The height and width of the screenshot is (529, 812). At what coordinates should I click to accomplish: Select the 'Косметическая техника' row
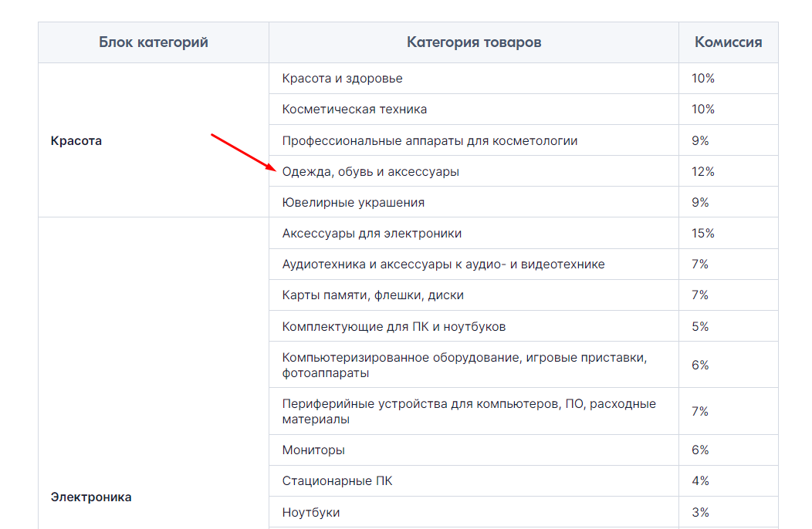click(523, 110)
